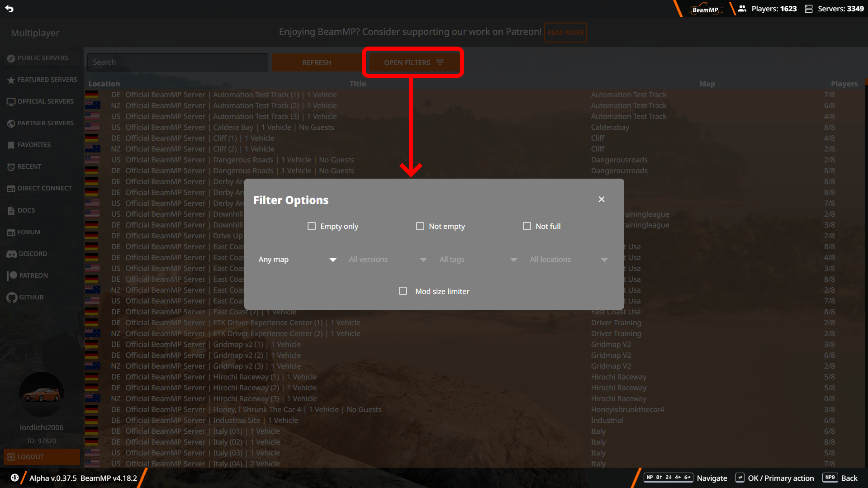Click the Navigate keypad hint icon

click(x=669, y=478)
